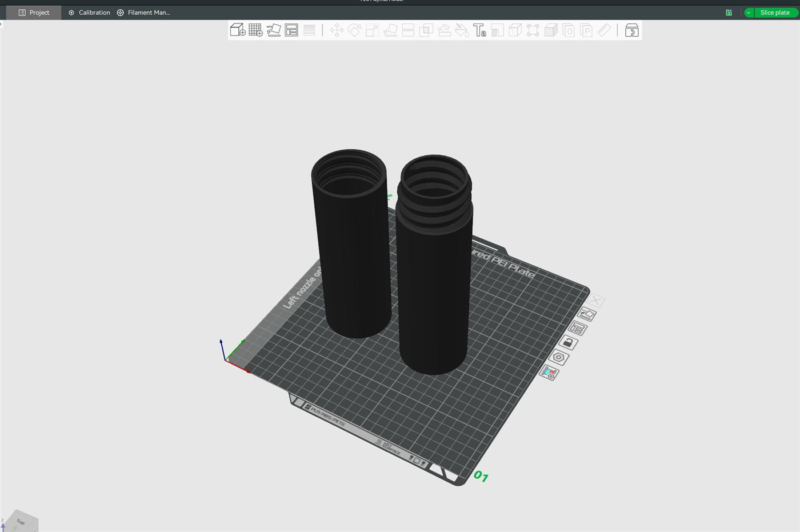The width and height of the screenshot is (800, 532).
Task: Click the Top face of view cube
Action: pyautogui.click(x=21, y=521)
